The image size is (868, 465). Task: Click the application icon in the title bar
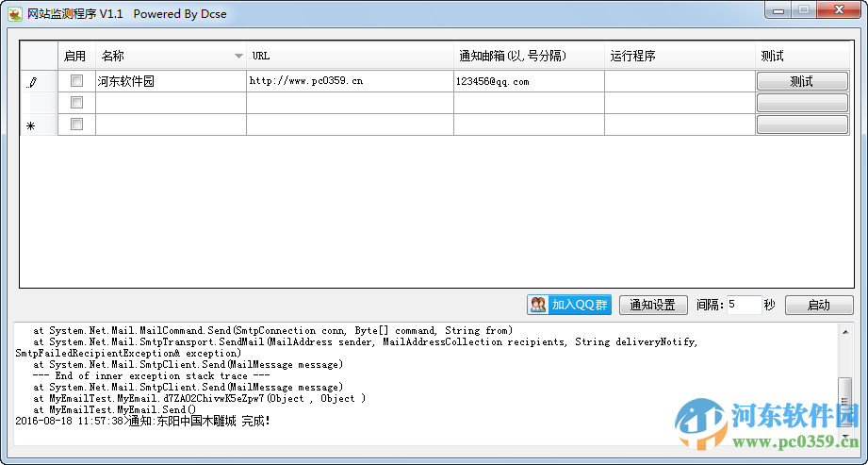15,14
